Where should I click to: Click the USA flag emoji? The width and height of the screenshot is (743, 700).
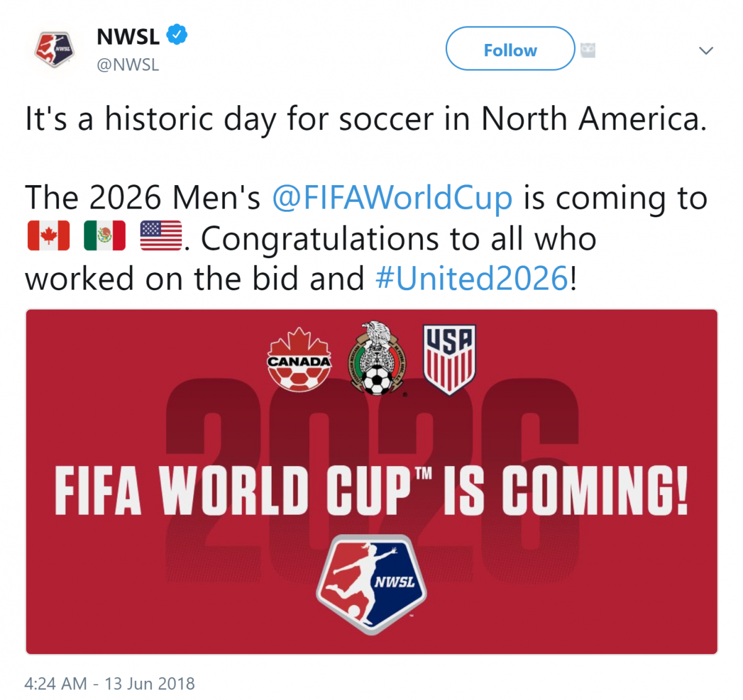(161, 236)
